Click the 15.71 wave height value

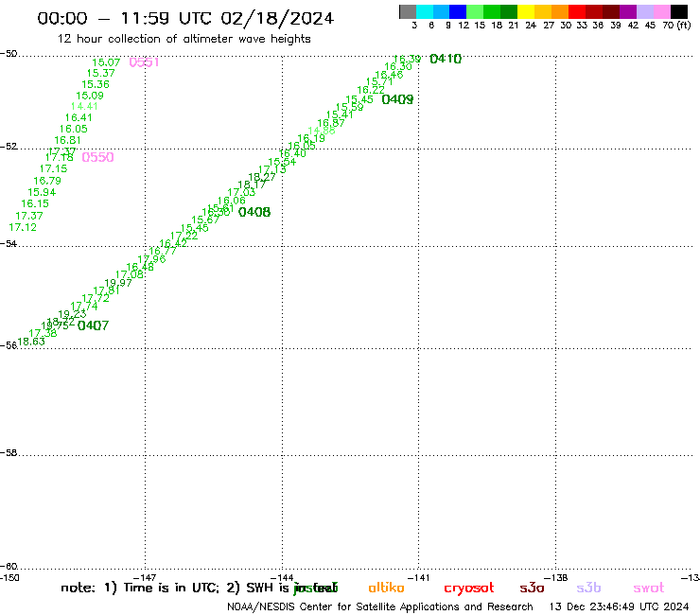coord(379,81)
